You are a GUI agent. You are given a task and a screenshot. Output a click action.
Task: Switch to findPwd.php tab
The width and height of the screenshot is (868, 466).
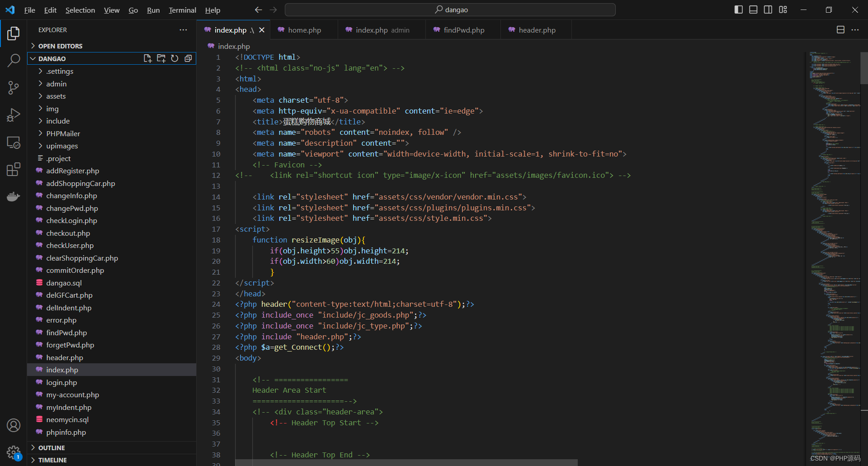[x=463, y=30]
